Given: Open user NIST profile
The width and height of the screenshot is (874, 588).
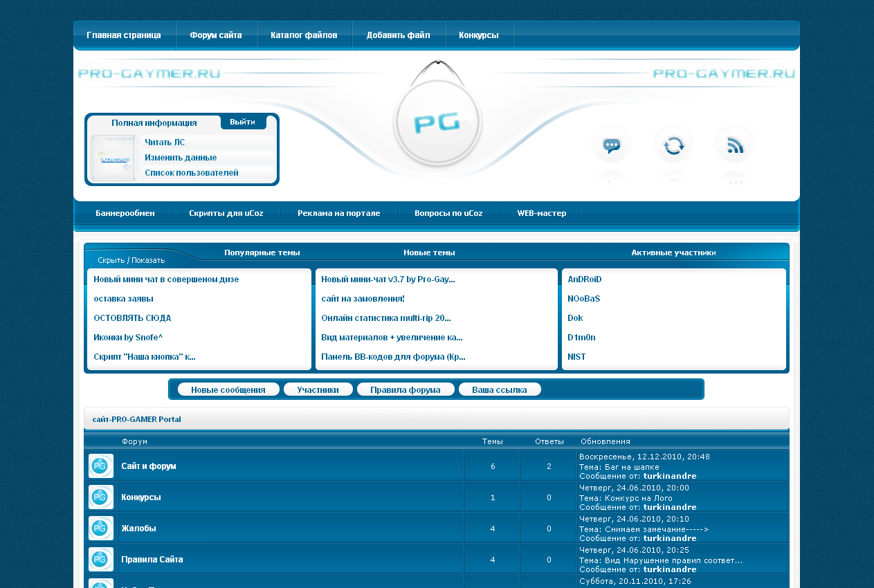Looking at the screenshot, I should [576, 357].
